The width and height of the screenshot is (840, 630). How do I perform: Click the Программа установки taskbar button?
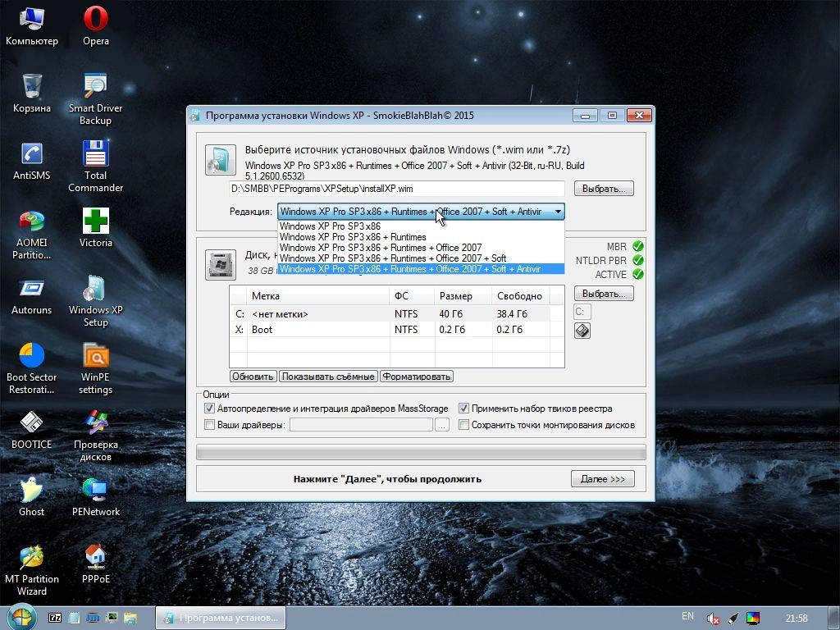click(221, 618)
